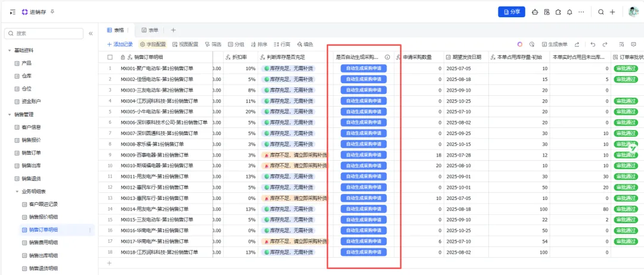The height and width of the screenshot is (275, 644).
Task: Click the robot assistant icon in header
Action: coord(535,12)
